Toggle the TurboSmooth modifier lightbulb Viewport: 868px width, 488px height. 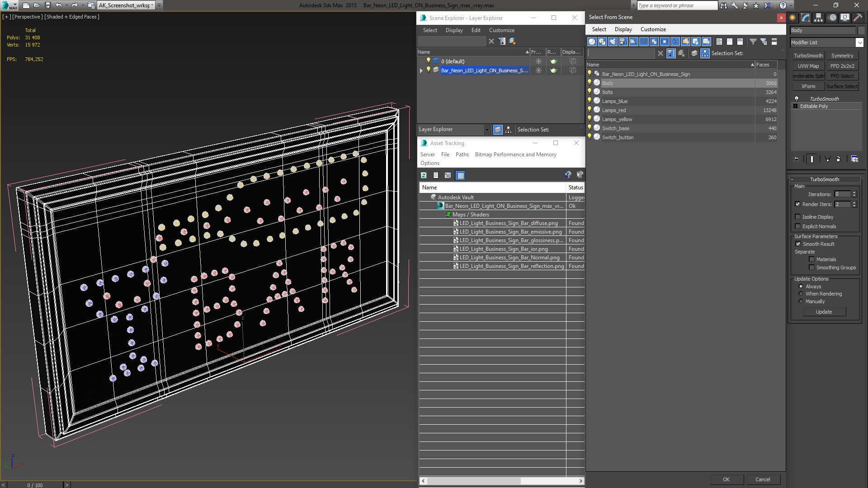point(797,99)
